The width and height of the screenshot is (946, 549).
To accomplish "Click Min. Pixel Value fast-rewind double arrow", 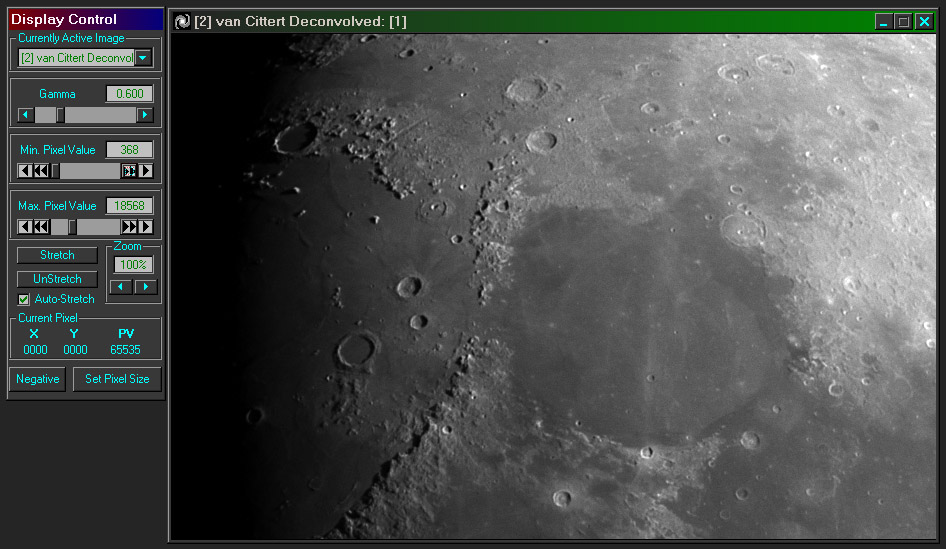I will point(40,171).
